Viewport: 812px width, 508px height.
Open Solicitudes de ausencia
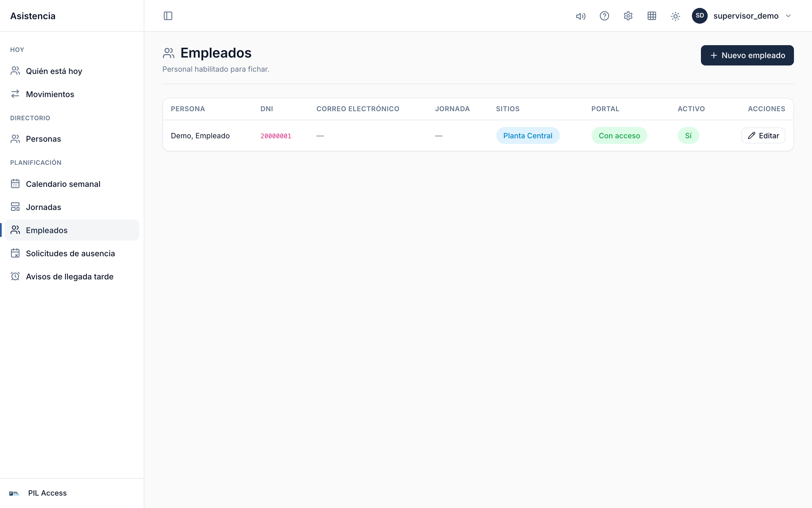click(x=72, y=253)
